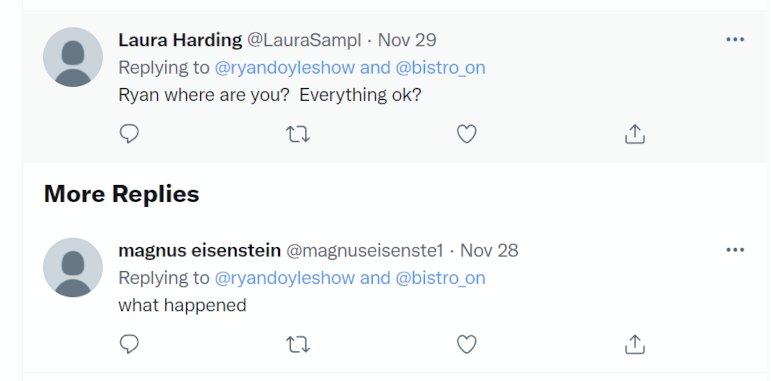The height and width of the screenshot is (381, 771).
Task: Share Laura Harding's tweet
Action: [635, 134]
